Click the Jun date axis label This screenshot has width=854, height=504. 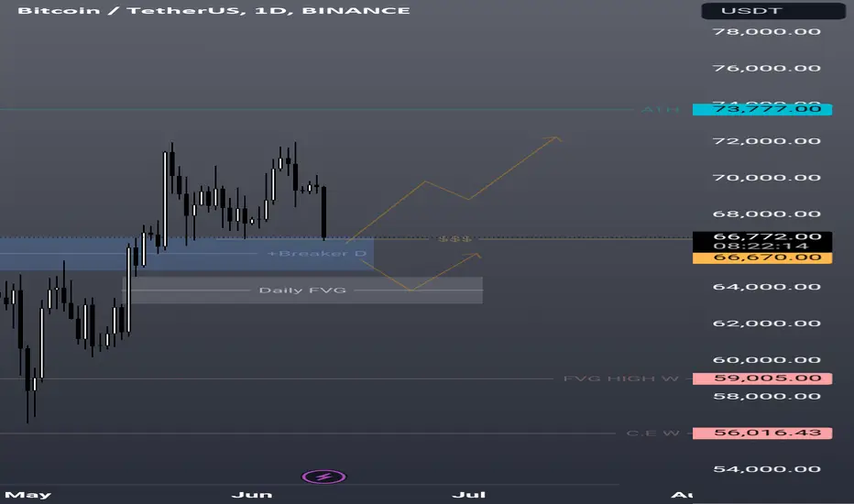[252, 495]
